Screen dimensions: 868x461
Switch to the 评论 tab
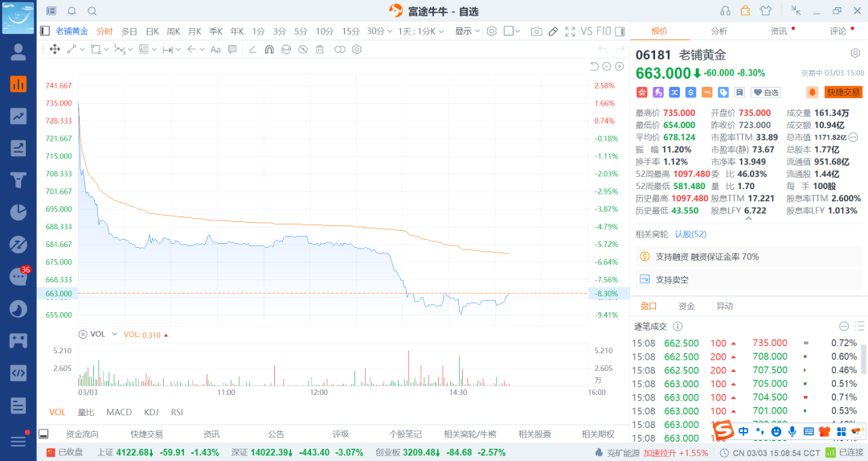point(838,31)
